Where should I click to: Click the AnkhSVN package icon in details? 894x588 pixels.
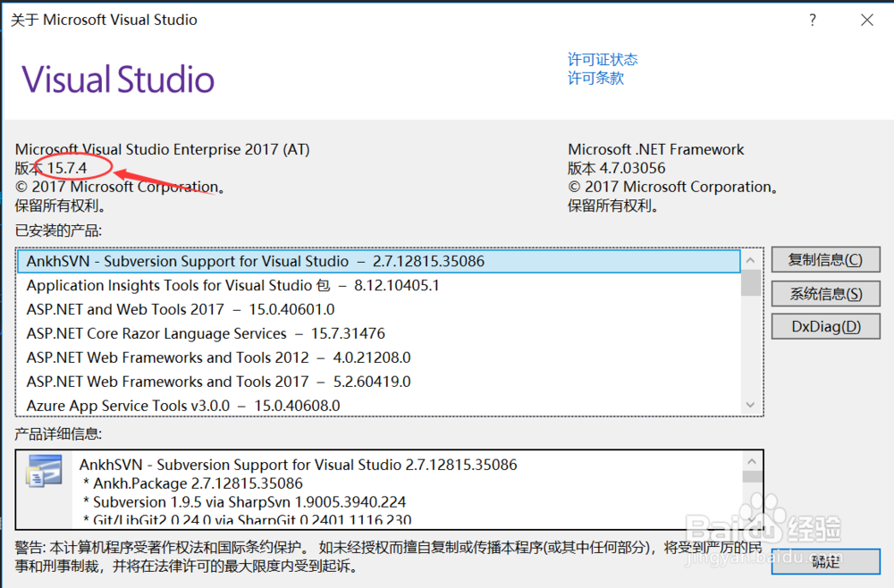click(x=44, y=471)
